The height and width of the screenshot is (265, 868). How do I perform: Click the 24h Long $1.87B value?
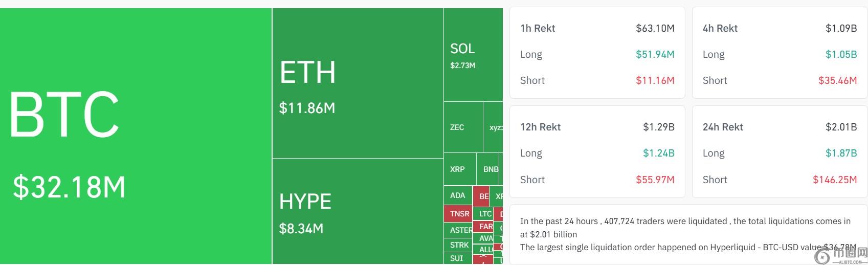(x=841, y=153)
